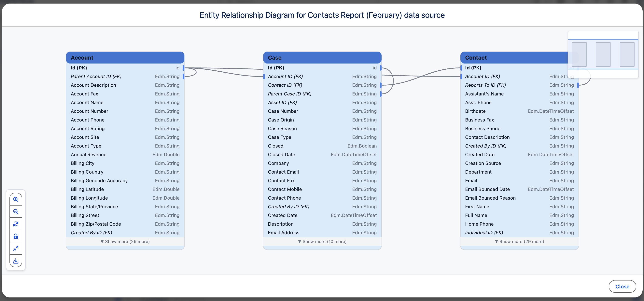
Task: Expand Case table with Show more (10 more)
Action: pyautogui.click(x=322, y=241)
